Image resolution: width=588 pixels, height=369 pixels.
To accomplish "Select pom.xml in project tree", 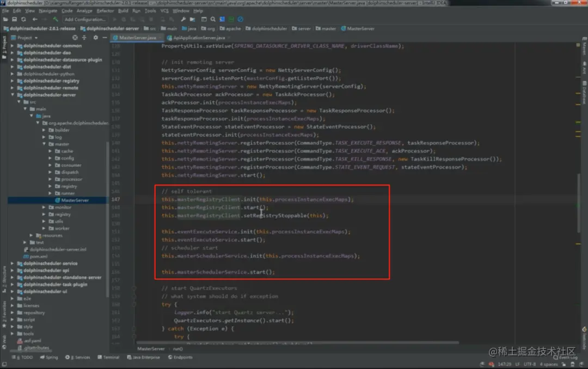I will coord(35,256).
